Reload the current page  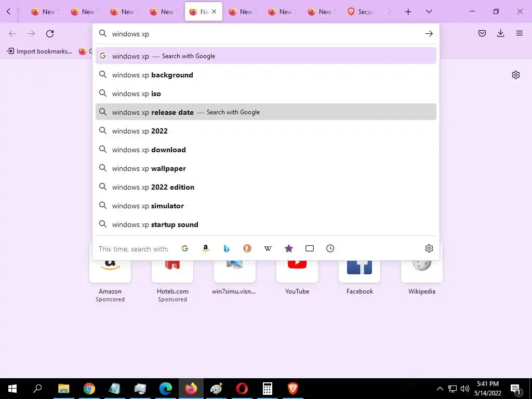[50, 34]
